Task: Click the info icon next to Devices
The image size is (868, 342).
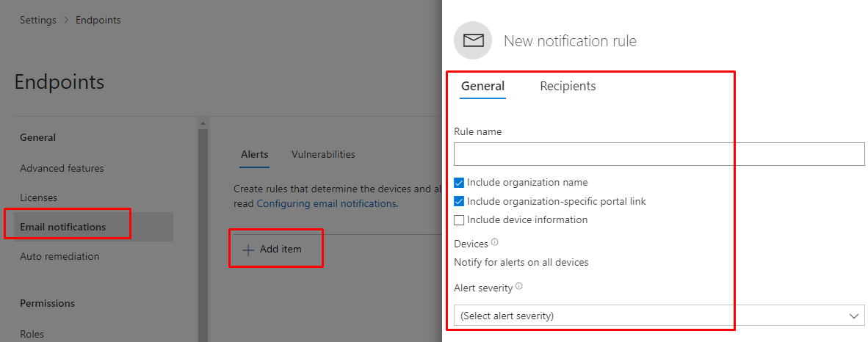Action: click(x=494, y=242)
